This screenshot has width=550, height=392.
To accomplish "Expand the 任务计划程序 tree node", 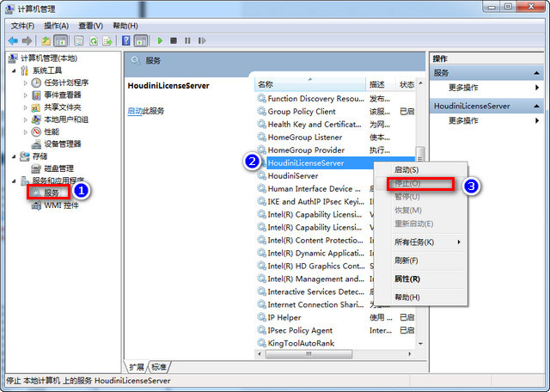I will 26,83.
